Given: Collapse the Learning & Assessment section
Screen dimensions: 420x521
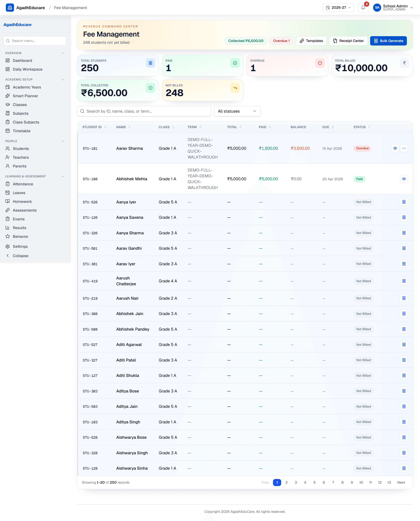Looking at the screenshot, I should 63,176.
